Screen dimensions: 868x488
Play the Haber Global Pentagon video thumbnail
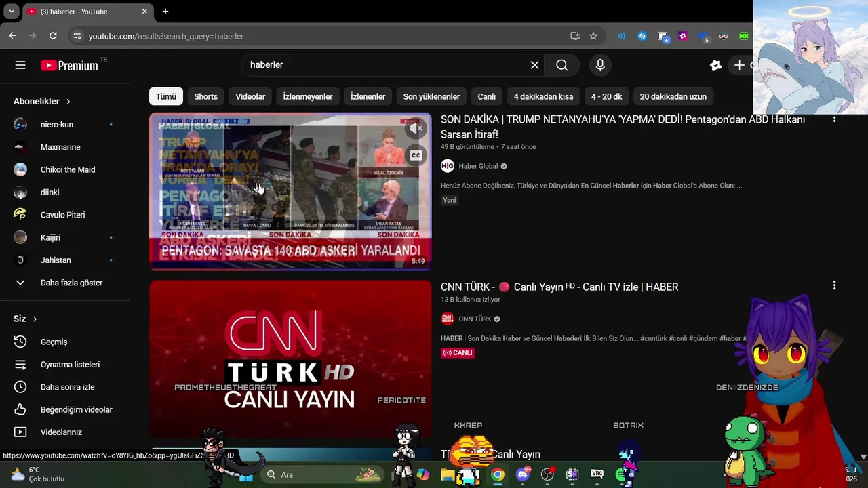290,191
